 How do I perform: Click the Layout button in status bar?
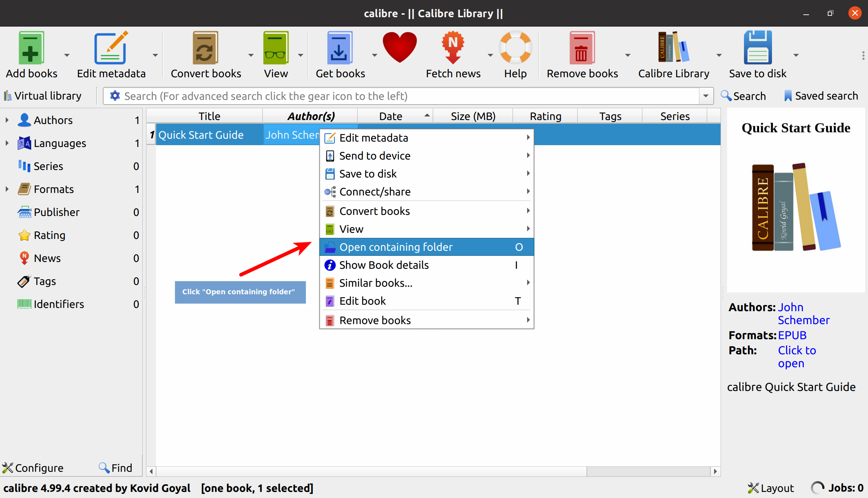[x=771, y=488]
